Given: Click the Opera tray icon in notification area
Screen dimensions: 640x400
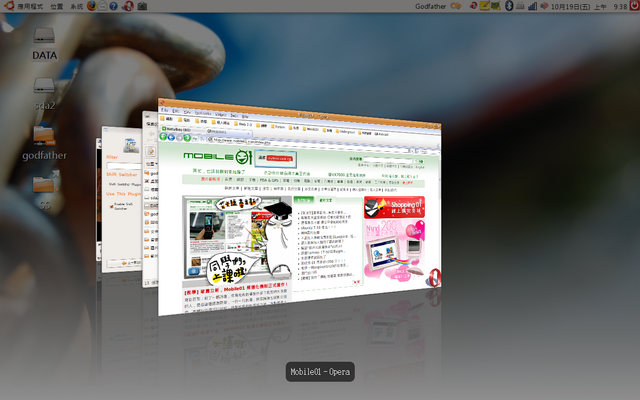Looking at the screenshot, I should (x=473, y=6).
